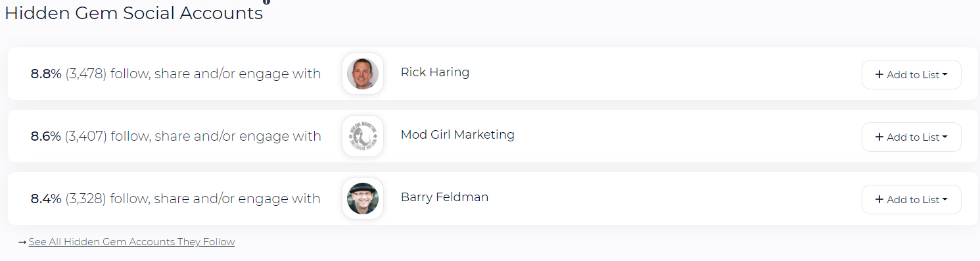Select the Mod Girl Marketing account name

pyautogui.click(x=457, y=135)
